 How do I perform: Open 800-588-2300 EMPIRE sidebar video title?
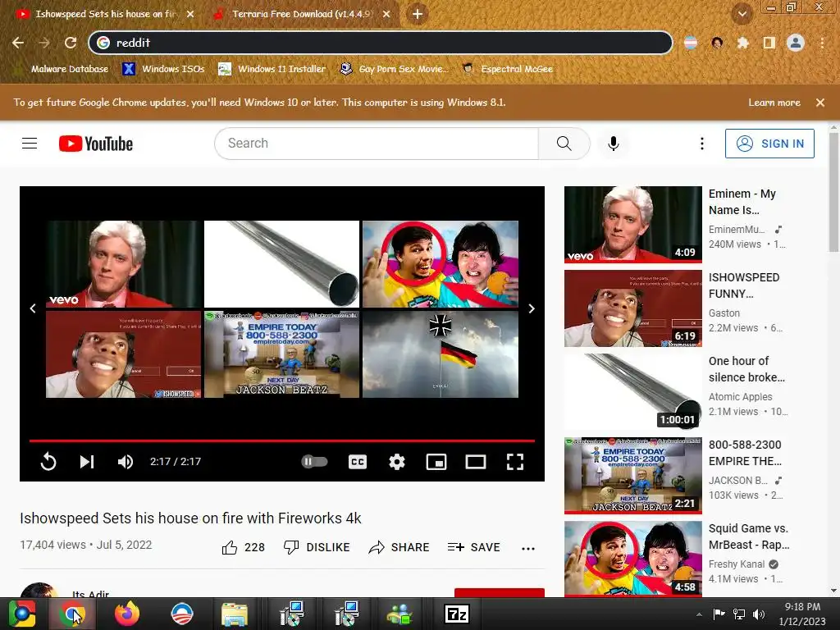point(745,453)
